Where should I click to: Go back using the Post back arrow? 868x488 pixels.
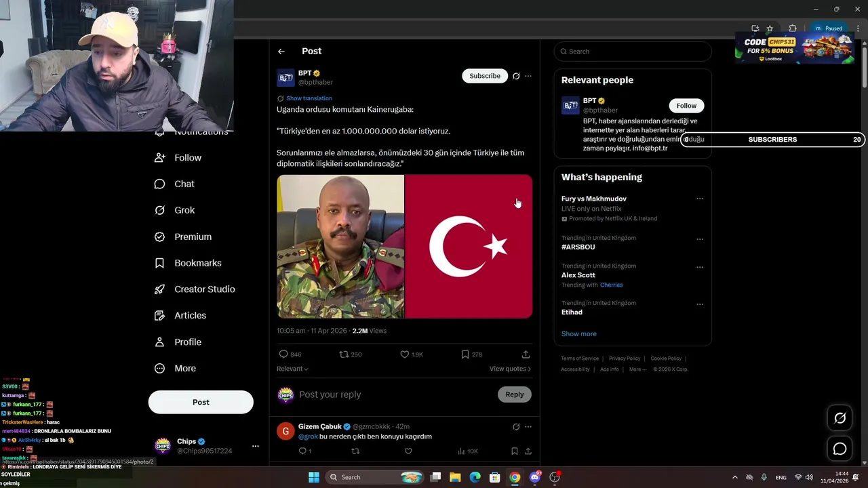[281, 52]
